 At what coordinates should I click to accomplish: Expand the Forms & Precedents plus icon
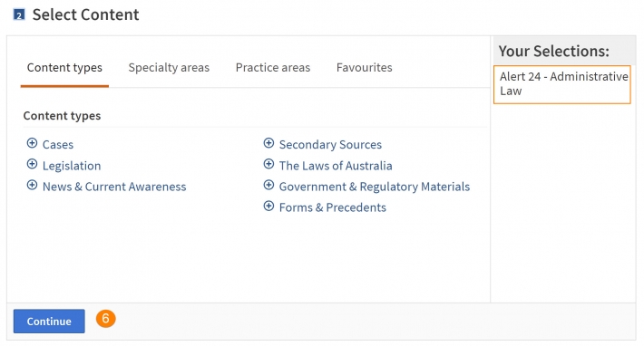(268, 206)
